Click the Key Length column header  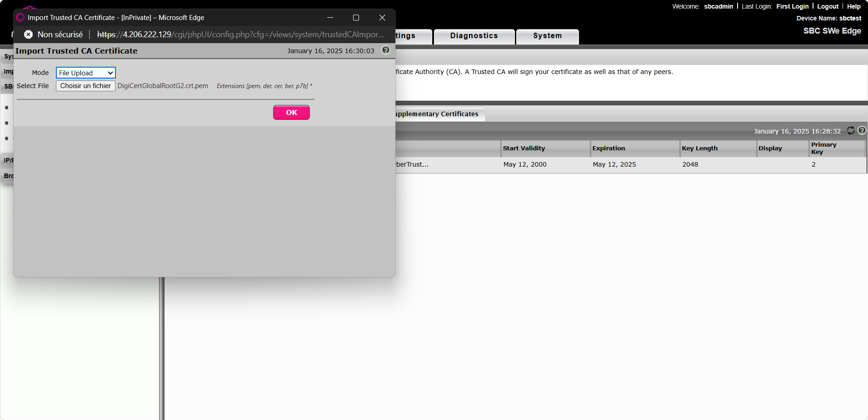pyautogui.click(x=699, y=148)
